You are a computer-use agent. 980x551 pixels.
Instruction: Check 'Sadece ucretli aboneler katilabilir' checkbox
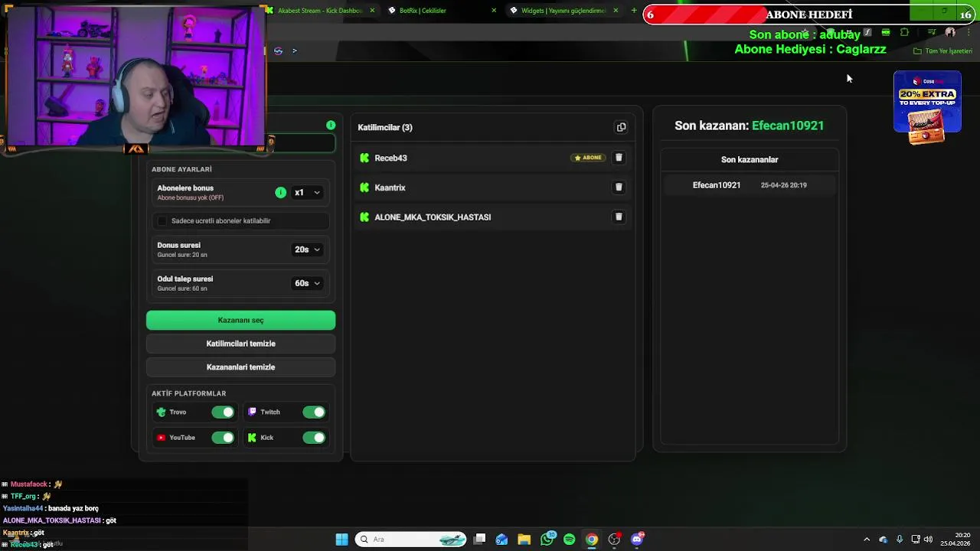pos(162,221)
